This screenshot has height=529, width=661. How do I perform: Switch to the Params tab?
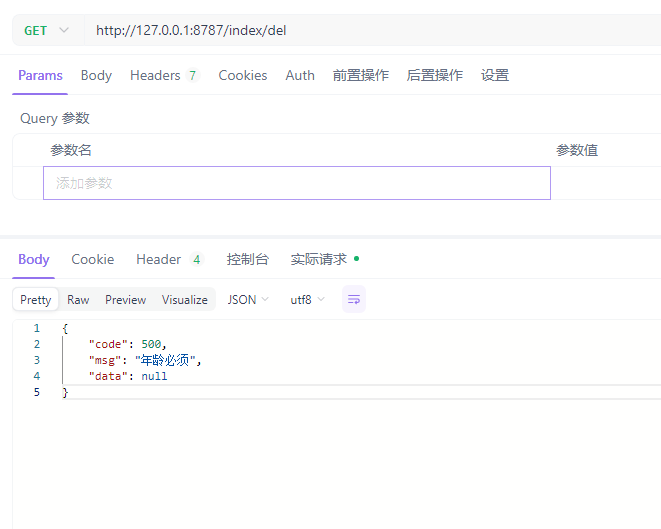[x=40, y=75]
